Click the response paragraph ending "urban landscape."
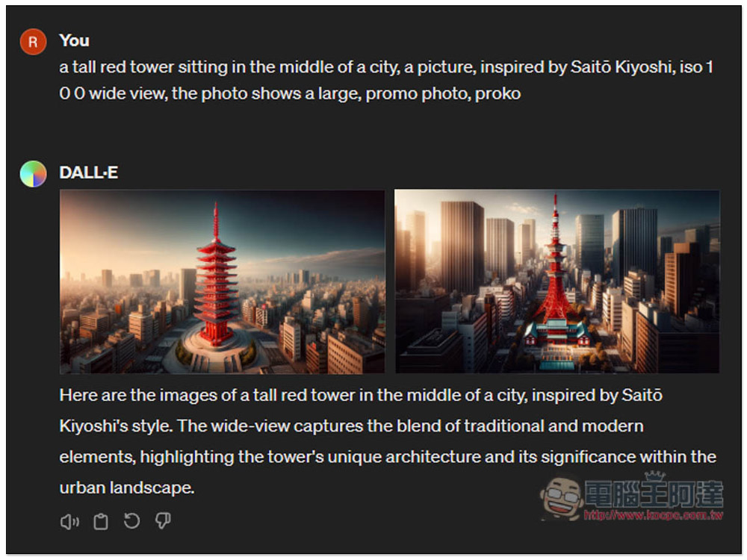 tap(388, 441)
